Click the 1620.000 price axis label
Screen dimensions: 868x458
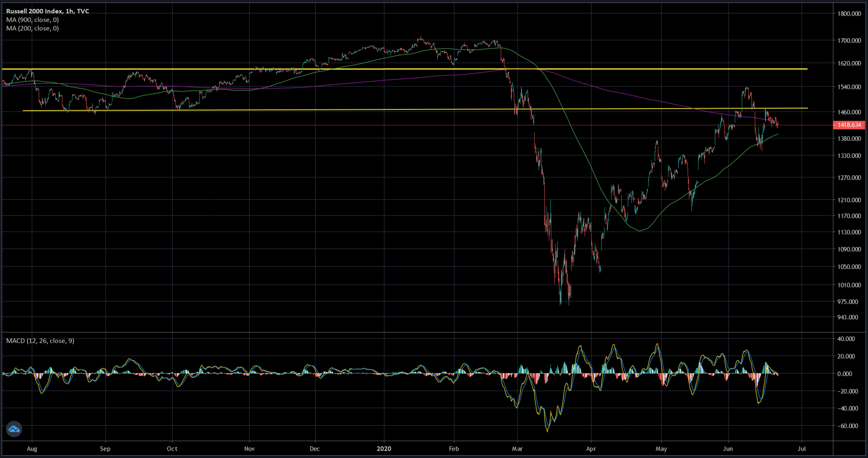[x=849, y=63]
